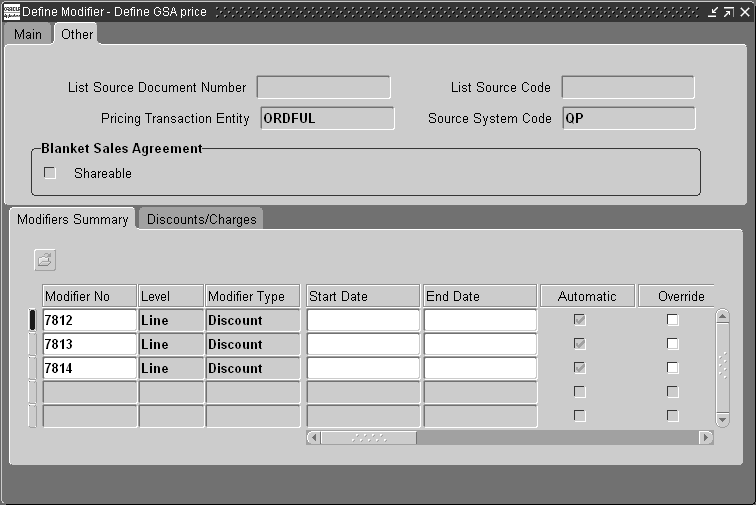Click the Modifier No column header
Image resolution: width=756 pixels, height=505 pixels.
click(90, 296)
